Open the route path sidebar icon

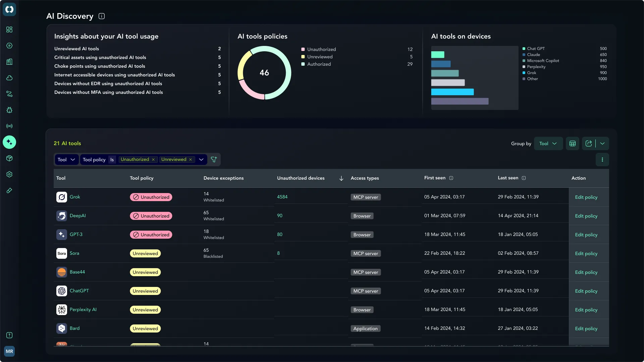point(9,94)
